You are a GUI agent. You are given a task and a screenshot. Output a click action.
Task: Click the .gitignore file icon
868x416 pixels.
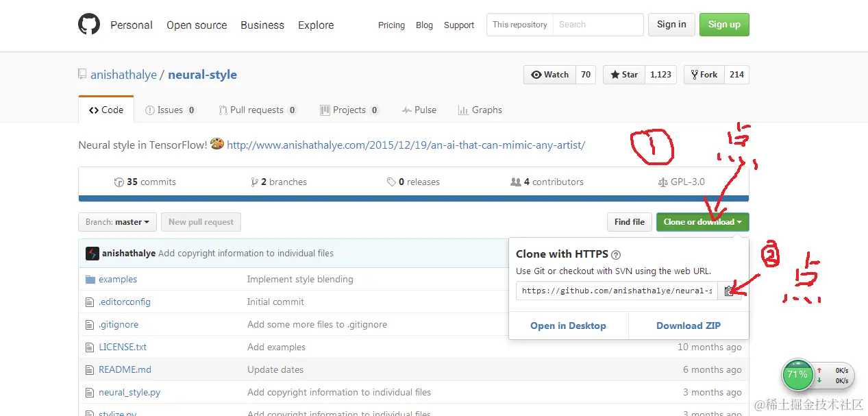pos(90,325)
